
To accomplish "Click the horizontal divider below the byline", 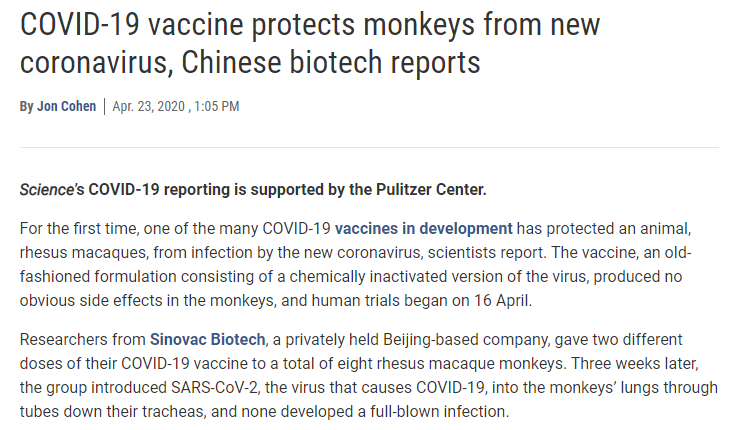I will click(x=370, y=148).
